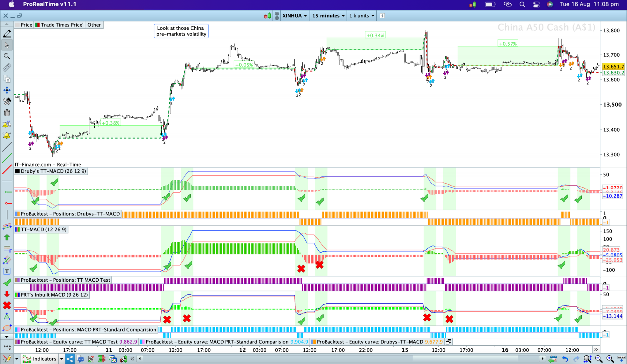This screenshot has height=364, width=627.
Task: Click the redo arrow in bottom toolbar
Action: (576, 359)
